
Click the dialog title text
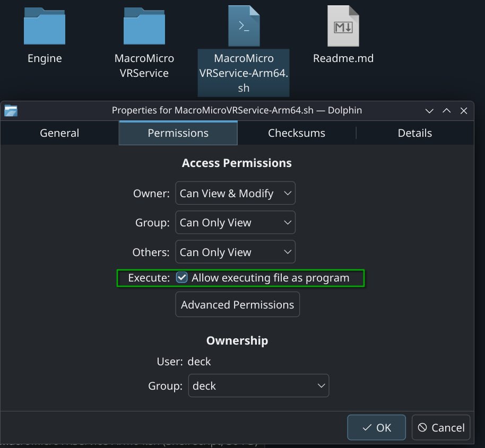[x=237, y=110]
